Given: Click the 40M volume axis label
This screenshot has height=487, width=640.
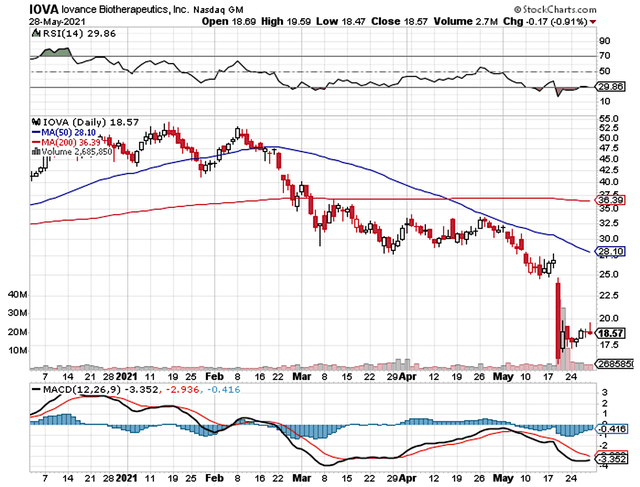Looking at the screenshot, I should [x=17, y=294].
